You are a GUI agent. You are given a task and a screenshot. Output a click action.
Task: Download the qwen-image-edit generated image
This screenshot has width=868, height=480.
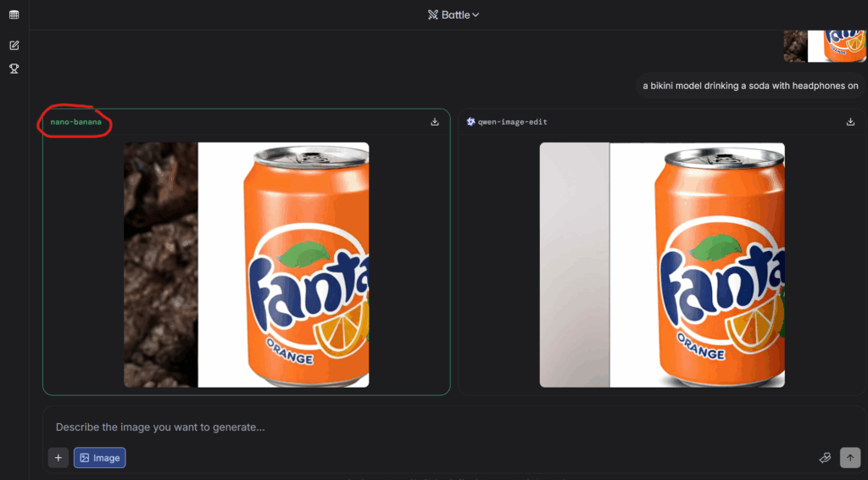[x=850, y=122]
